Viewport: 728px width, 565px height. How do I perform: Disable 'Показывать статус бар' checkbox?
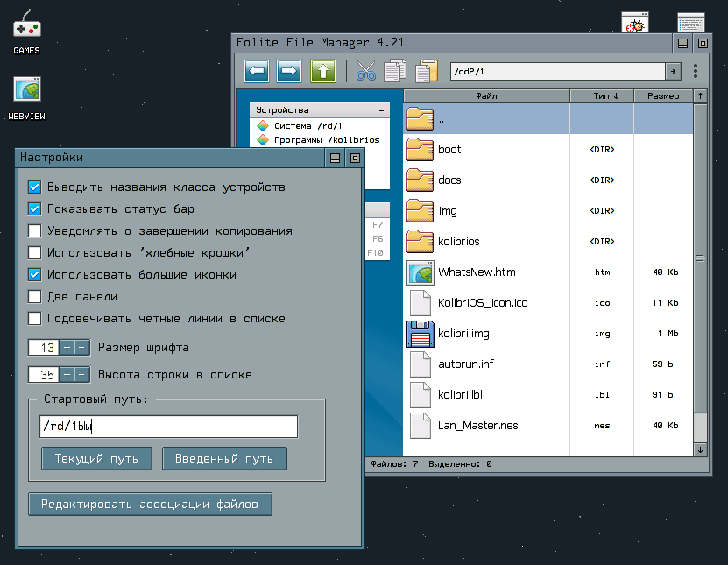tap(35, 209)
